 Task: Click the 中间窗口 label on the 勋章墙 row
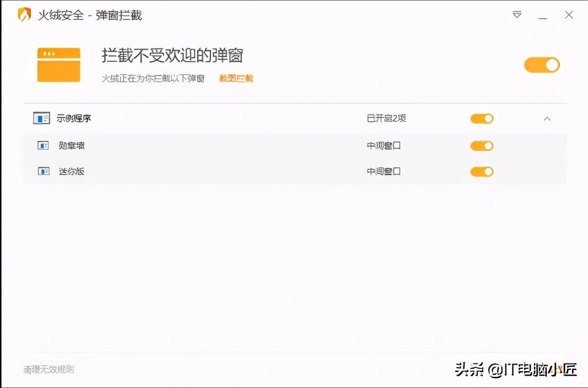[x=383, y=145]
